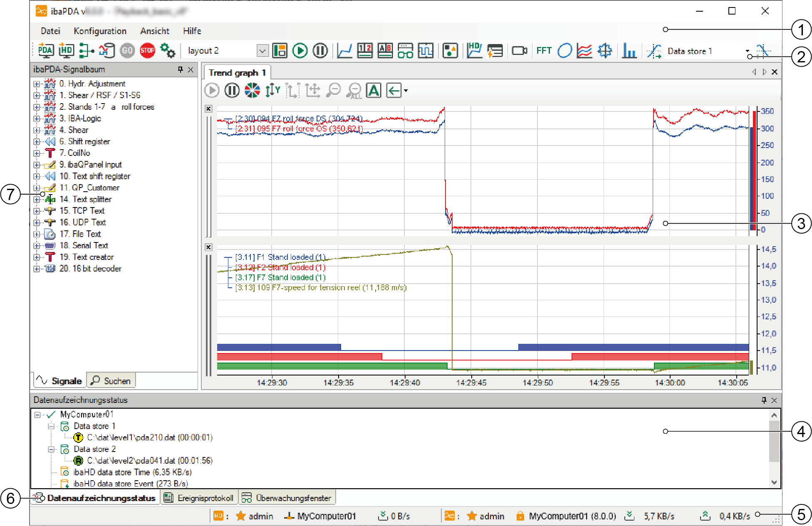The height and width of the screenshot is (526, 812).
Task: Open the layout 2 dropdown
Action: pos(262,51)
